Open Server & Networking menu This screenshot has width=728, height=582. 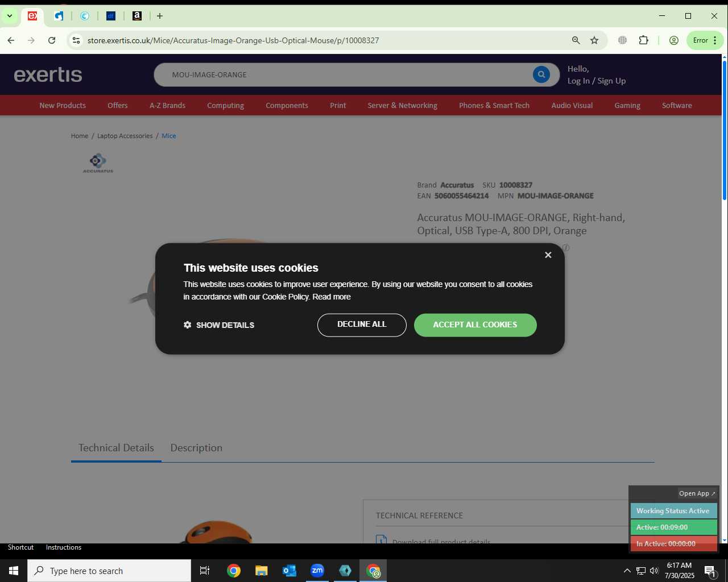402,105
